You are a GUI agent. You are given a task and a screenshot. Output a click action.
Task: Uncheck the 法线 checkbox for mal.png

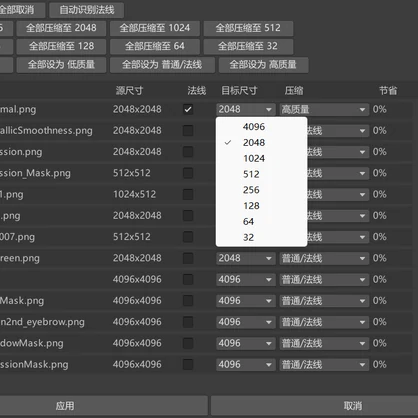pyautogui.click(x=188, y=109)
